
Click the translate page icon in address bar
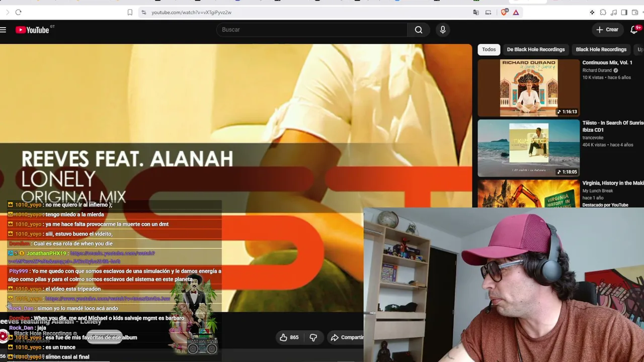(476, 12)
